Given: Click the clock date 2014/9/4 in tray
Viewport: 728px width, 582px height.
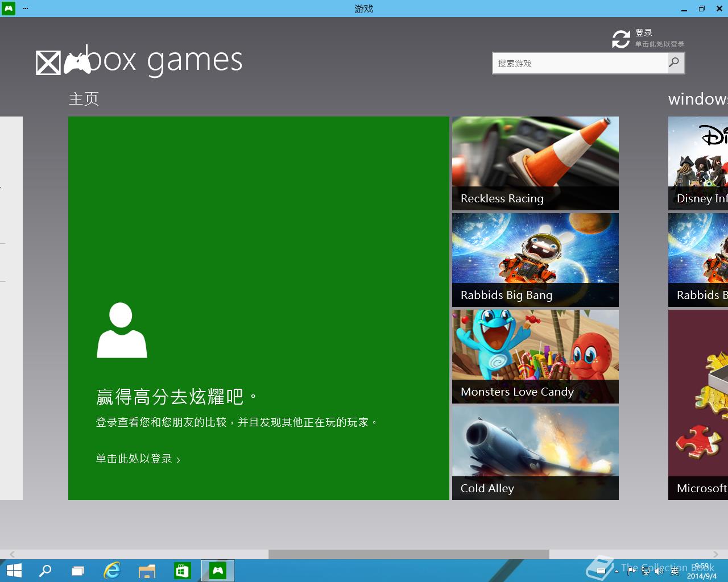Looking at the screenshot, I should [x=702, y=576].
